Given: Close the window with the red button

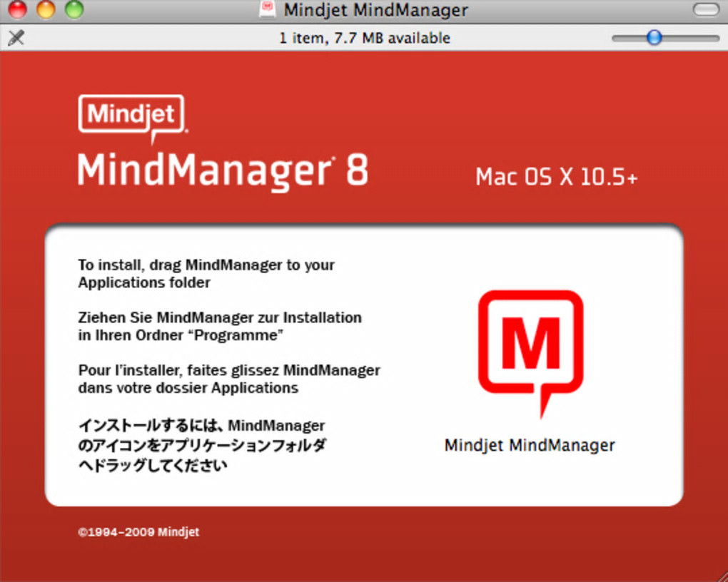Looking at the screenshot, I should pos(18,10).
